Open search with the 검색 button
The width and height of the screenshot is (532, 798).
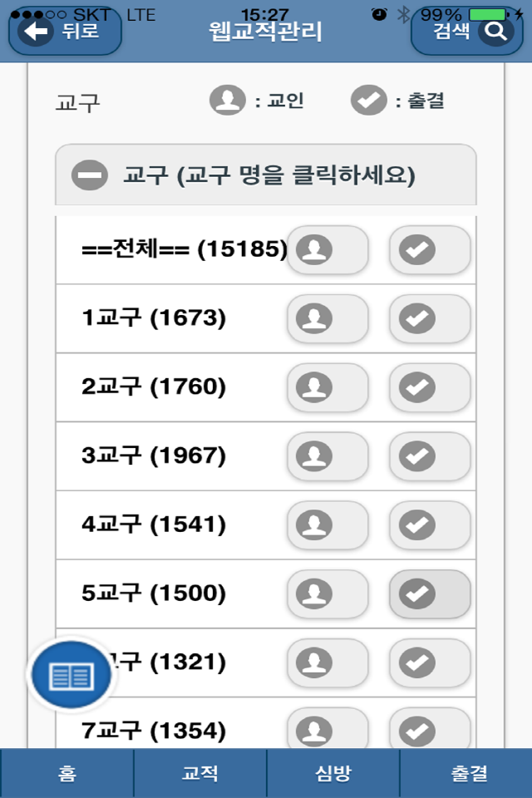466,32
